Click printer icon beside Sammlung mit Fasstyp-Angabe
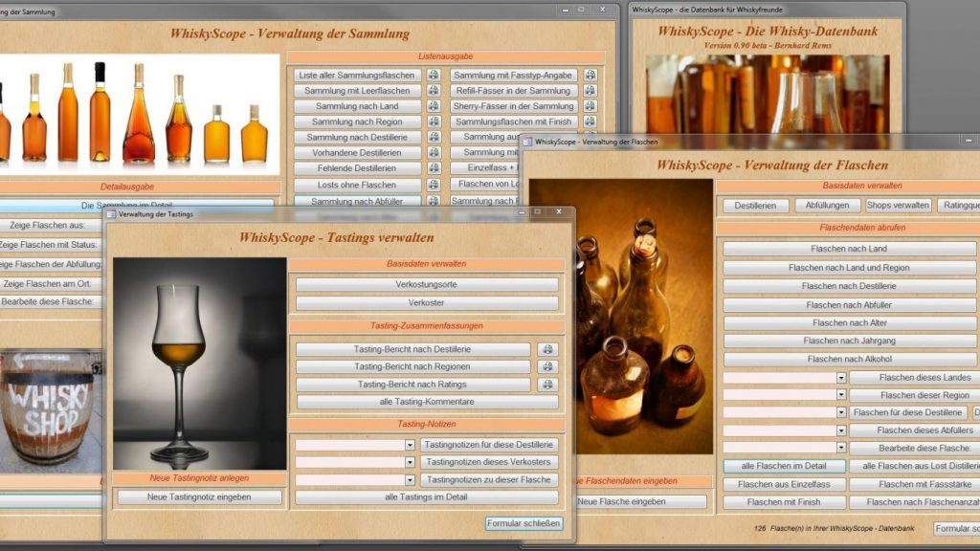 point(590,76)
